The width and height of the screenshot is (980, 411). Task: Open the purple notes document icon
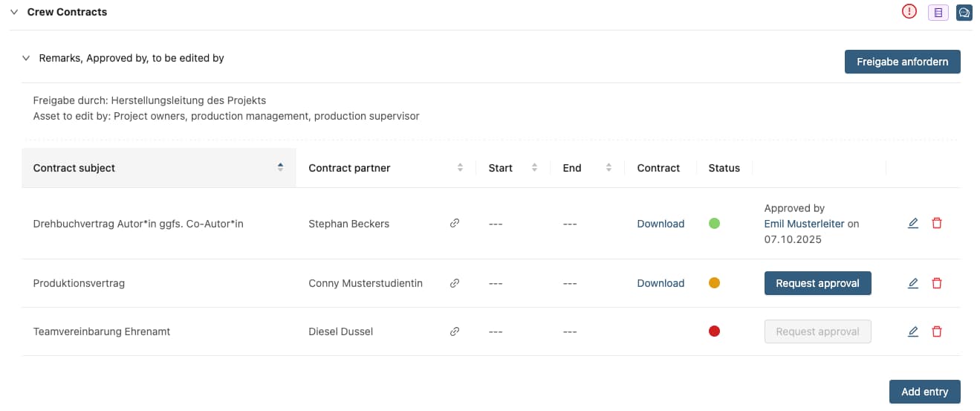[938, 13]
